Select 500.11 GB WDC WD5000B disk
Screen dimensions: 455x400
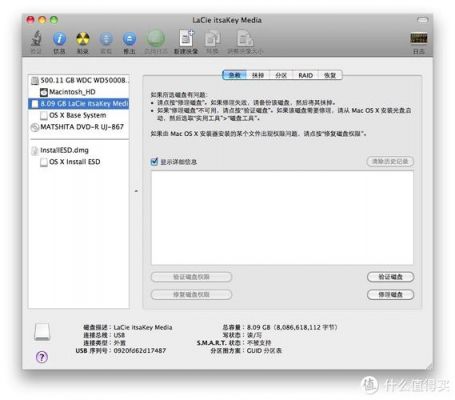pyautogui.click(x=79, y=80)
